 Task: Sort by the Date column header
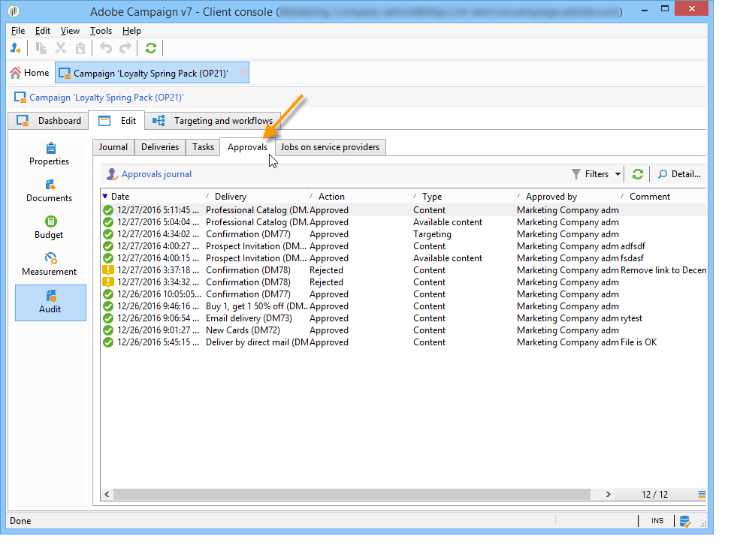click(x=153, y=197)
